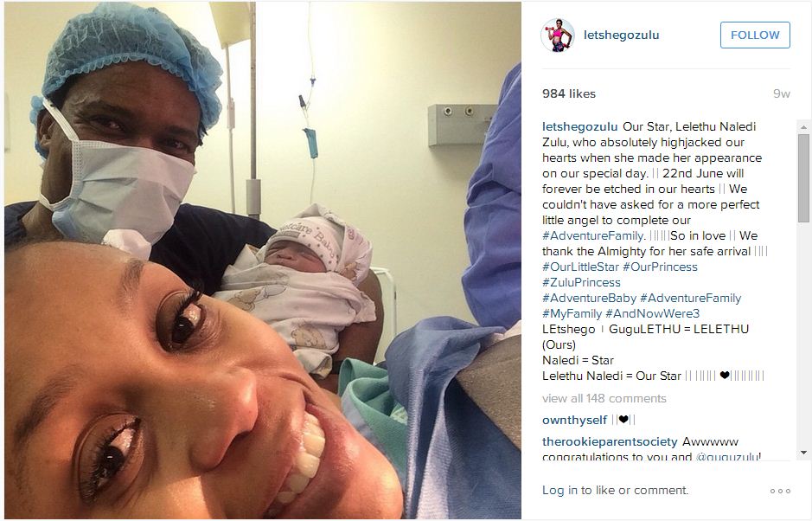View all 148 comments
812x521 pixels.
tap(604, 398)
